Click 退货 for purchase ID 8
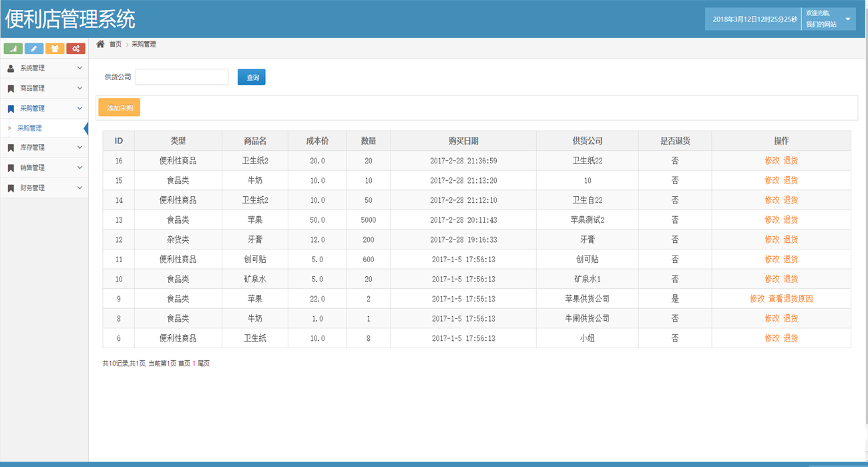Screen dimensions: 868x467 point(791,318)
